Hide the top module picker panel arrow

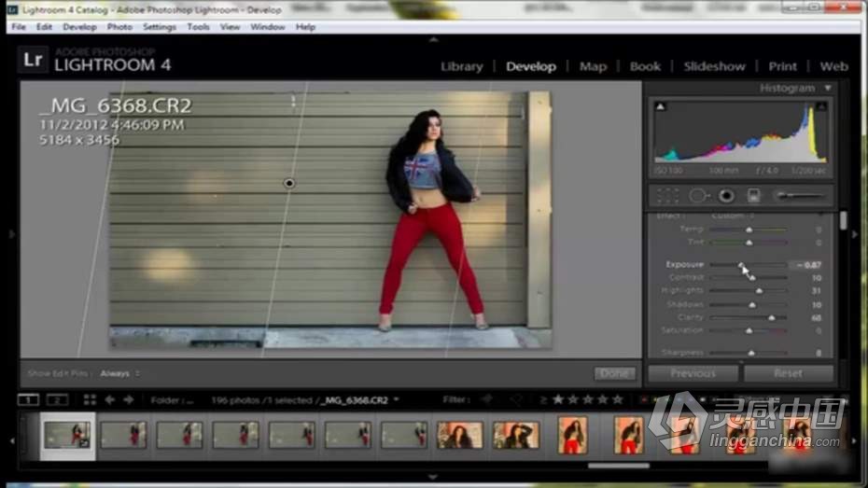(x=433, y=39)
